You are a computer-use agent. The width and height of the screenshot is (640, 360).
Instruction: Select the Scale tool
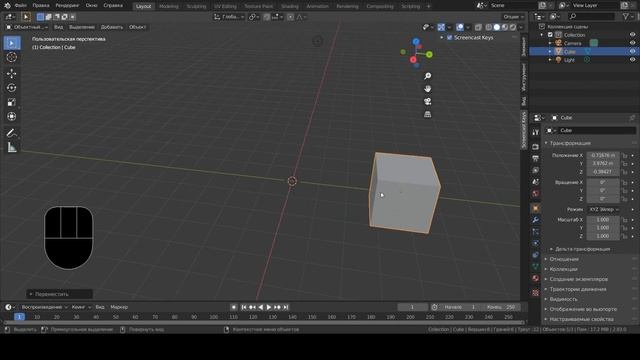click(12, 102)
